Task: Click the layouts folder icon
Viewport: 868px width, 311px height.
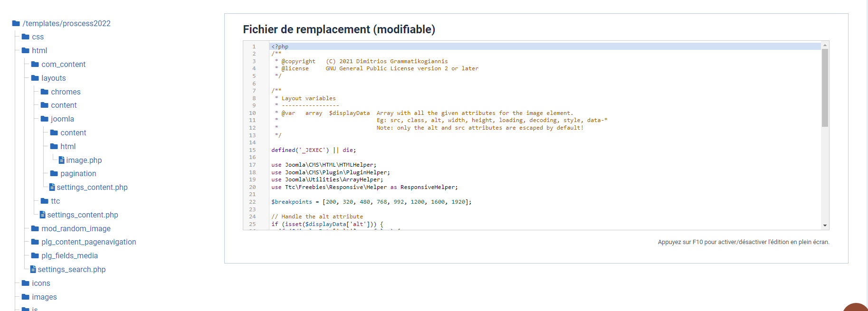Action: tap(35, 78)
